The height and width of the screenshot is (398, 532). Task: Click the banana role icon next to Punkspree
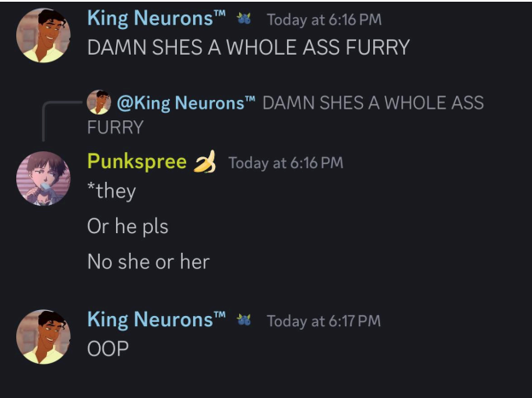[x=205, y=161]
